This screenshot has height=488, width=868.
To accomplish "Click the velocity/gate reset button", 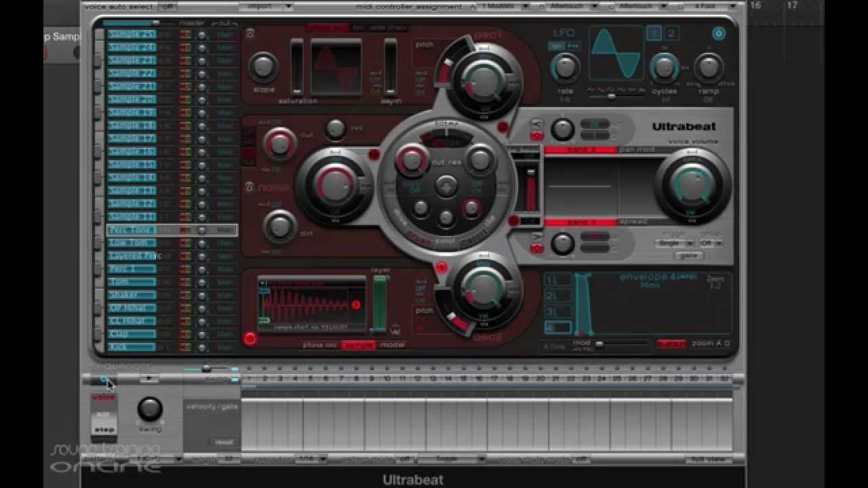I will tap(223, 442).
